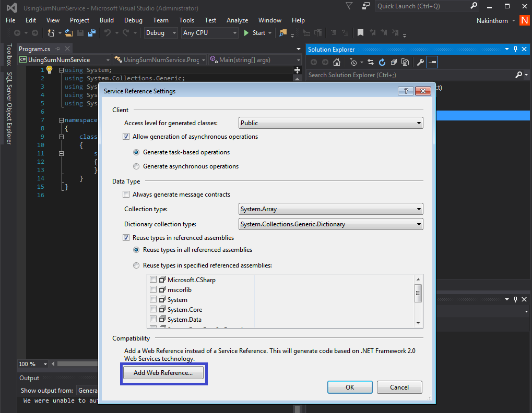Open the File menu
This screenshot has height=413, width=532.
pos(10,20)
